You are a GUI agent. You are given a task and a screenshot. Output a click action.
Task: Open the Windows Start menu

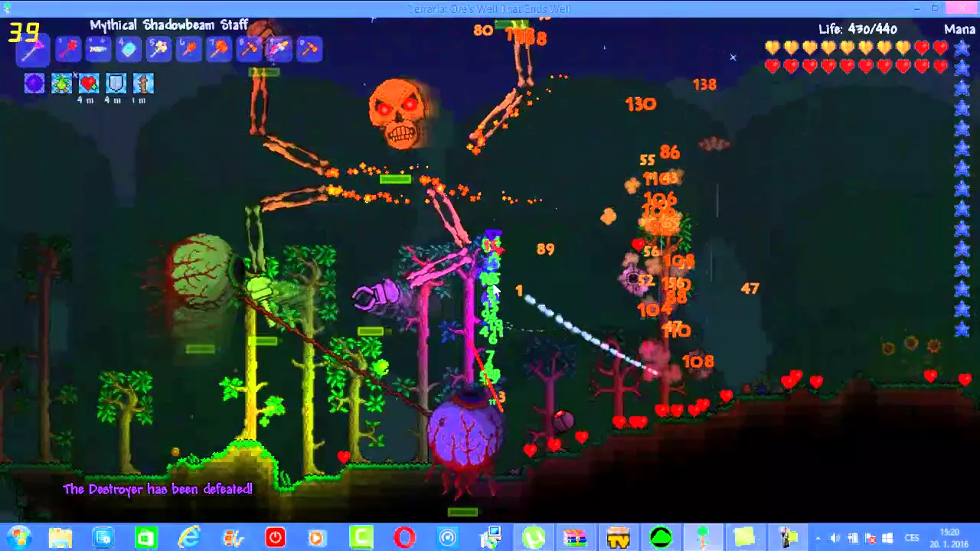[x=18, y=537]
